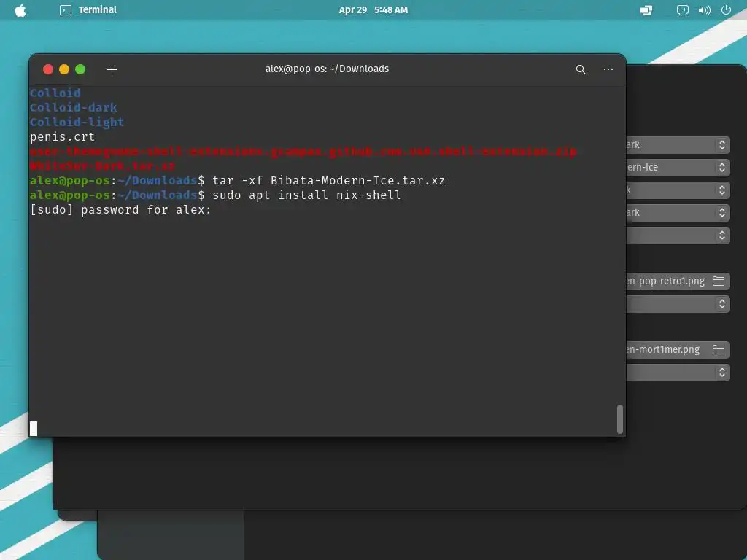Click the screen display icon in system tray
This screenshot has height=560, width=747.
tap(646, 10)
